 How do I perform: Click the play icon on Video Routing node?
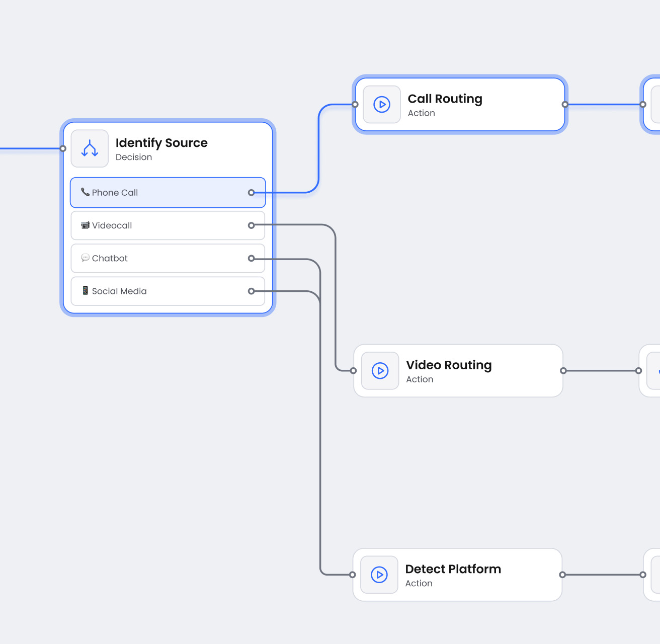coord(380,371)
